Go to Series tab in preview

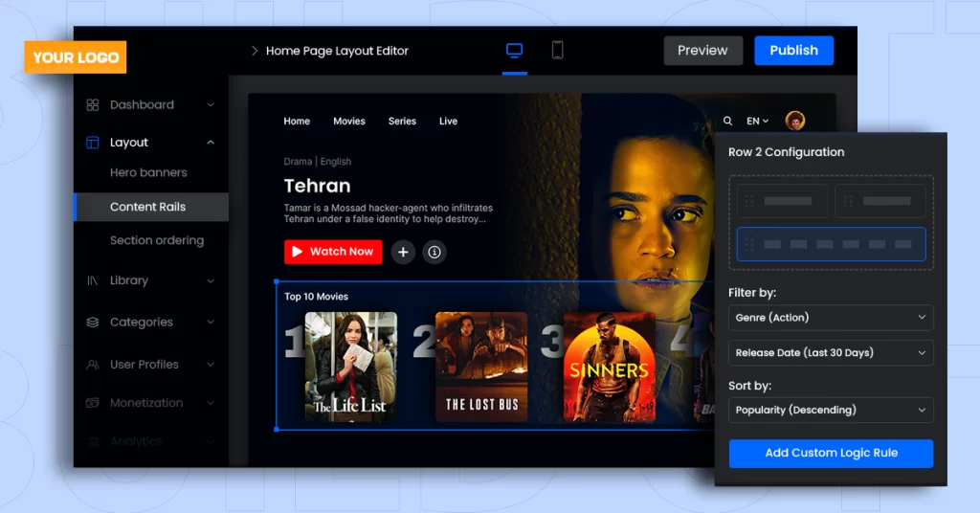coord(402,122)
